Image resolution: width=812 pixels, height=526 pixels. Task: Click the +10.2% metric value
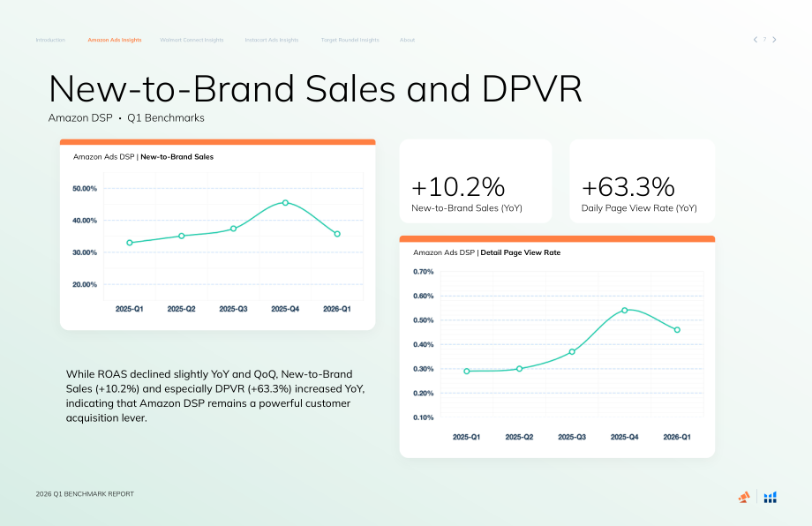[x=458, y=186]
